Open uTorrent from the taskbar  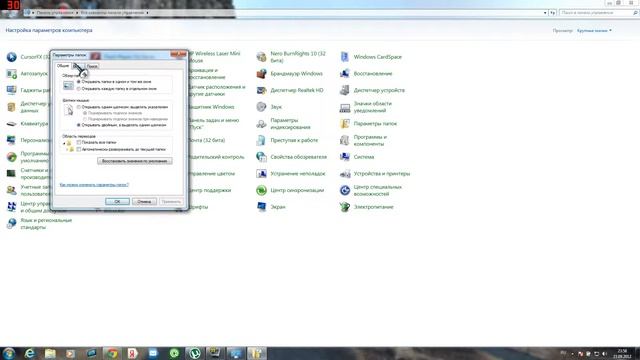pos(195,353)
